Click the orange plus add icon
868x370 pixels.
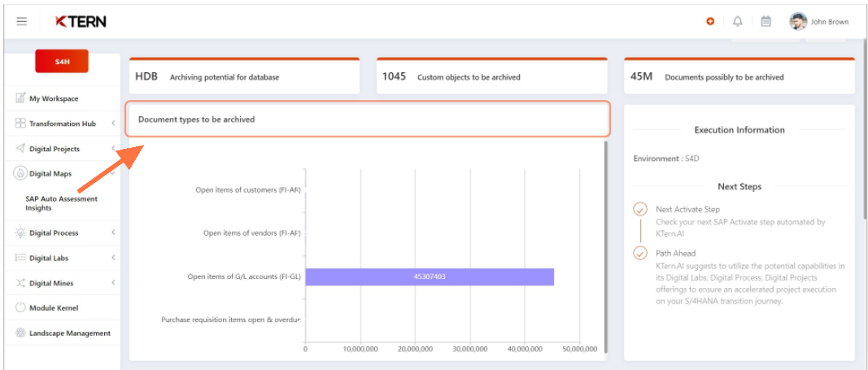tap(710, 22)
